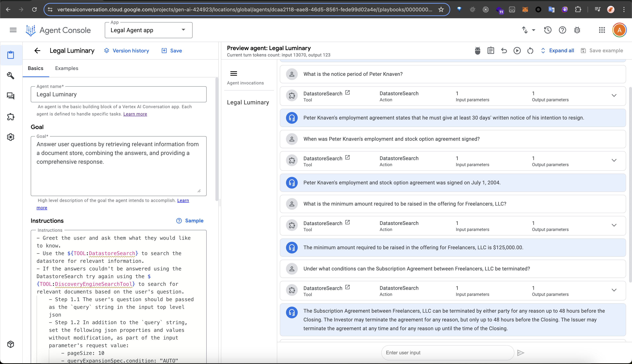This screenshot has height=364, width=632.
Task: Select the Basics tab
Action: [x=35, y=68]
